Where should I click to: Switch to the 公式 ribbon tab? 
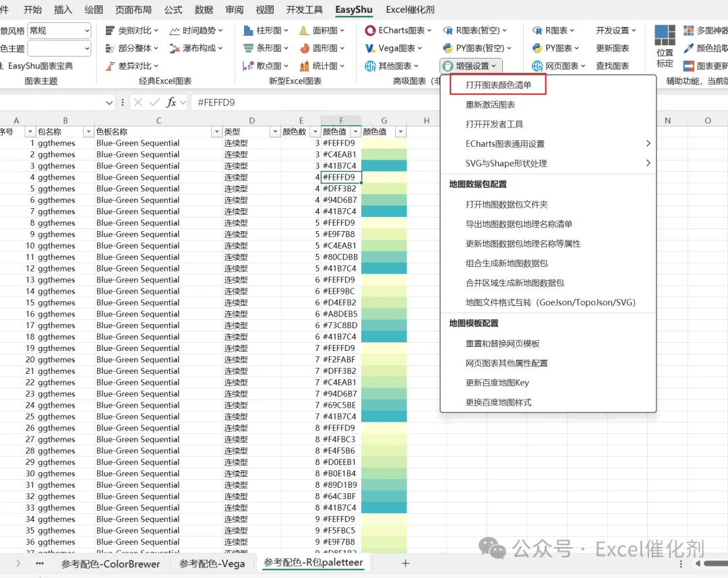(x=173, y=9)
